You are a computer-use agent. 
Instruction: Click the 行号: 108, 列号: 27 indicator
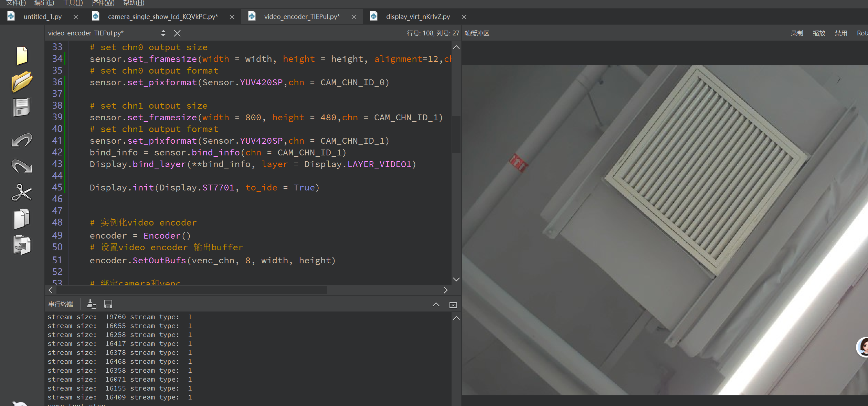tap(433, 33)
